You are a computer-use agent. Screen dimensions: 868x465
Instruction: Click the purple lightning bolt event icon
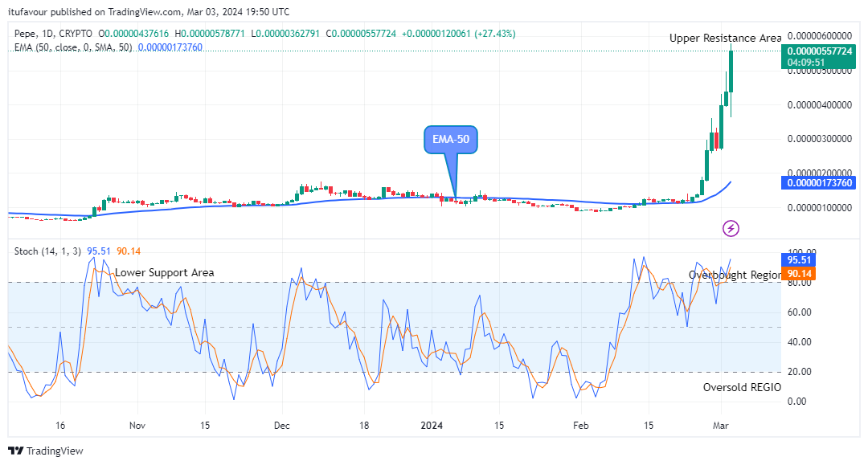(731, 228)
